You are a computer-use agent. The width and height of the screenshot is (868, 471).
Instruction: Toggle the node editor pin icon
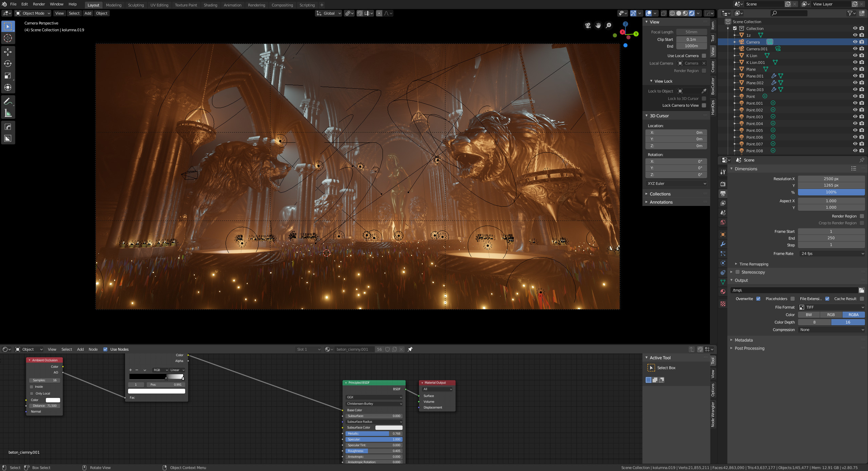(410, 349)
